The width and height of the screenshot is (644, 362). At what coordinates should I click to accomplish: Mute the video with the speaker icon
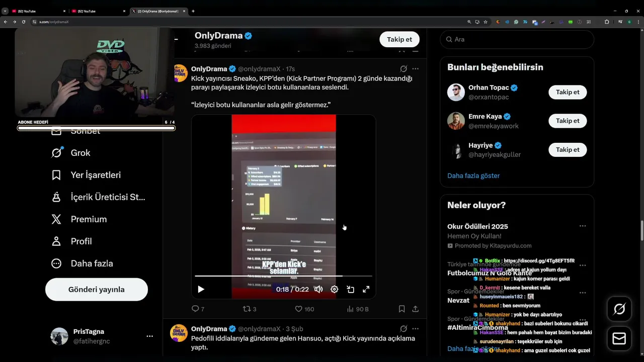(318, 289)
